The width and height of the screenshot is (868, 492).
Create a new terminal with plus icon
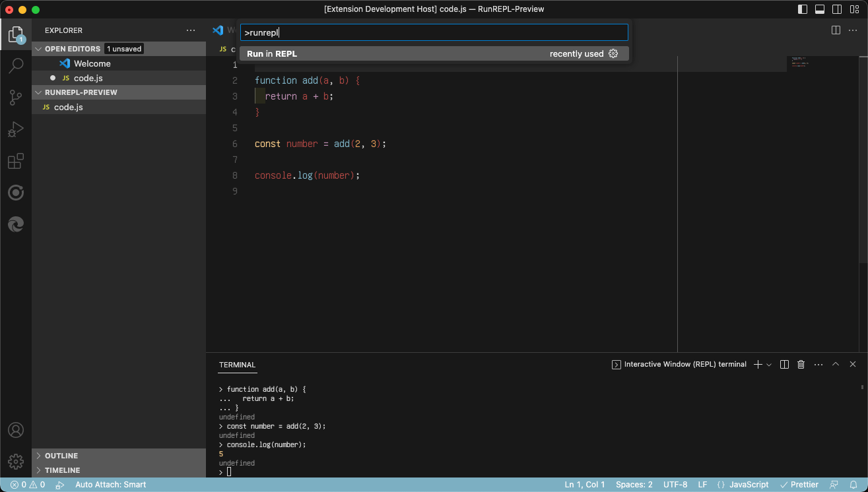pos(758,364)
